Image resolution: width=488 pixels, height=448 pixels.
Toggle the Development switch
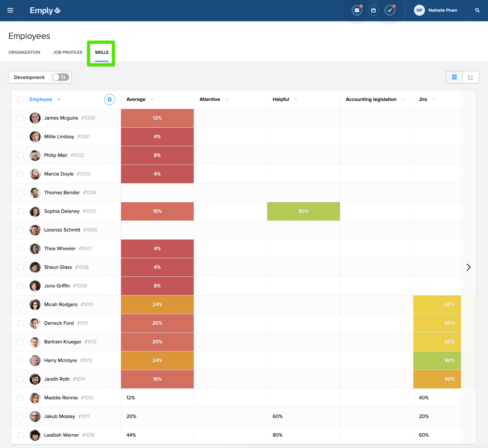point(60,77)
